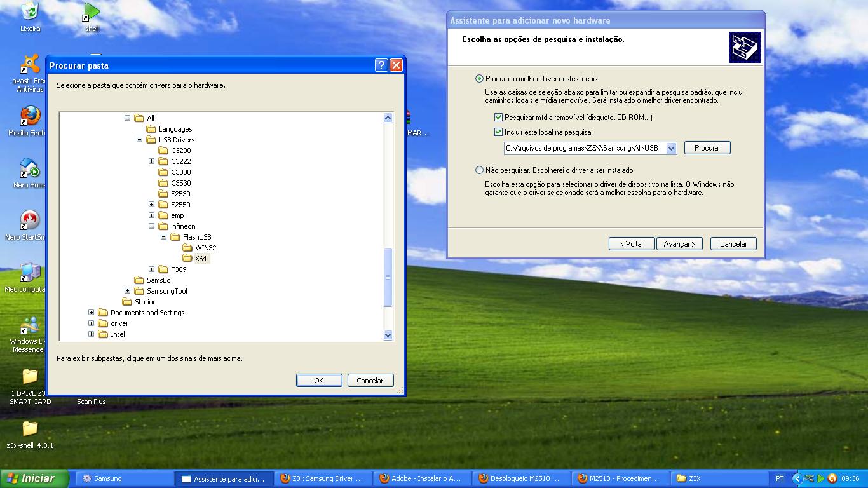
Task: Expand the T369 folder node
Action: click(x=151, y=269)
